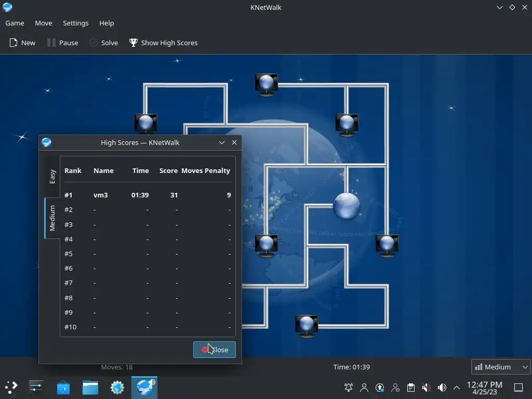Open the Settings menu

[x=76, y=23]
